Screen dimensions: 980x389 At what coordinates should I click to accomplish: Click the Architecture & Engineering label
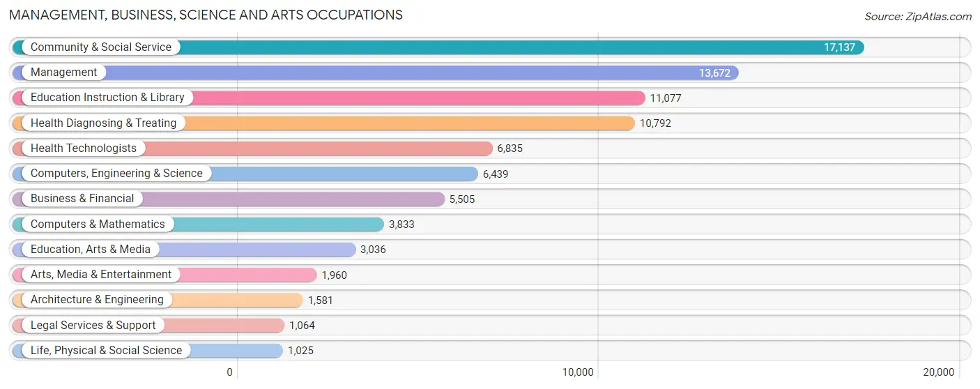[97, 300]
